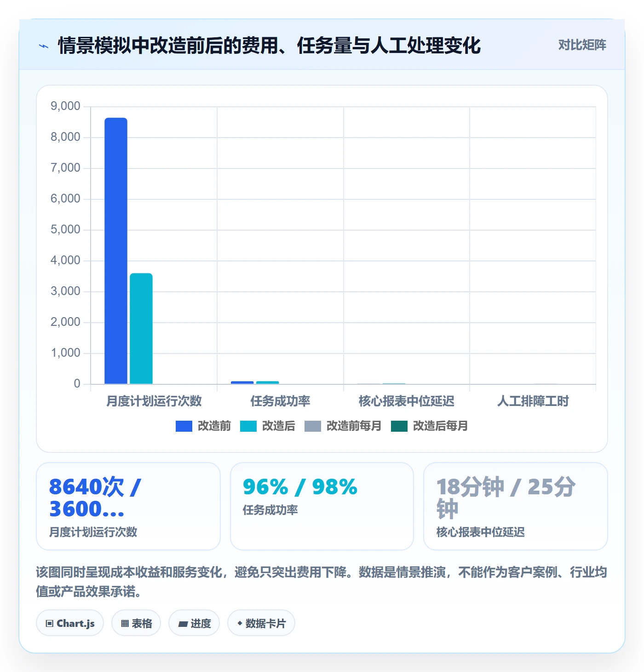Click the table grid icon in 表格 chip
The image size is (644, 672).
pos(125,624)
